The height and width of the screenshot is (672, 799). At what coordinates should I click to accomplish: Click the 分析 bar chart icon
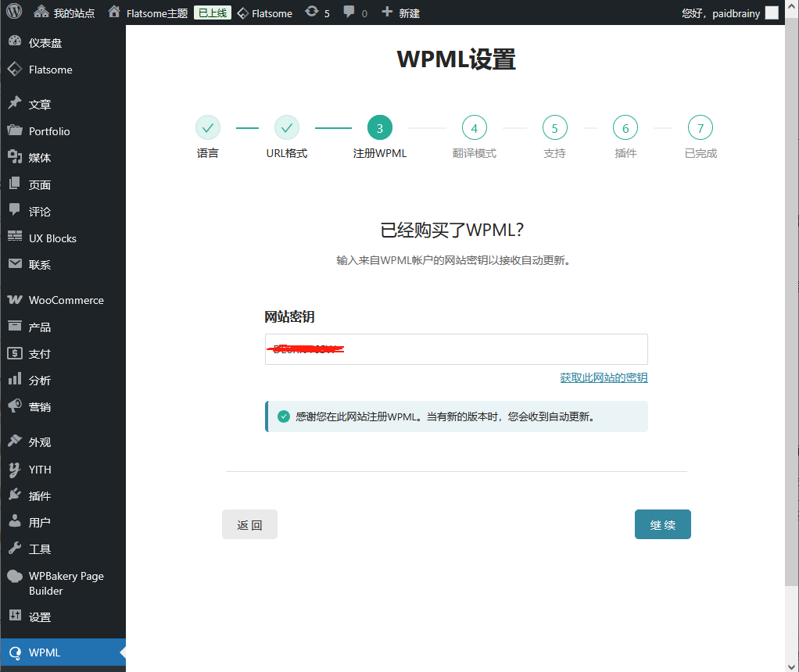(15, 378)
